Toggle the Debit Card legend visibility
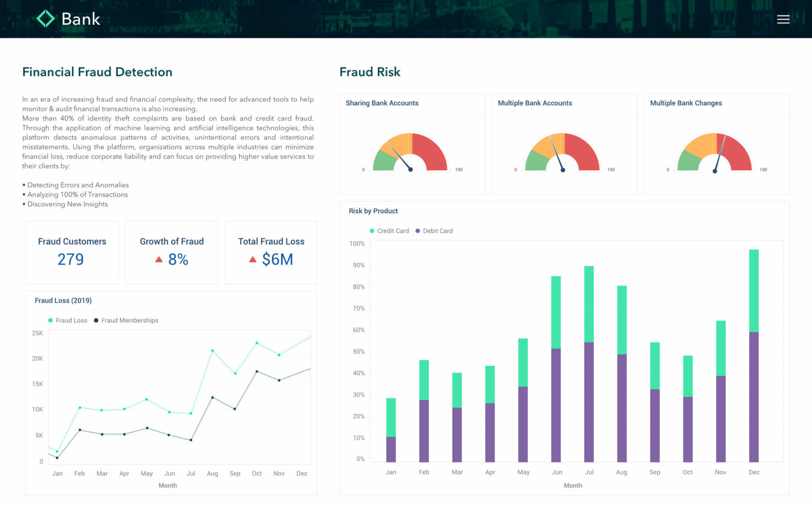The height and width of the screenshot is (508, 812). click(x=435, y=231)
